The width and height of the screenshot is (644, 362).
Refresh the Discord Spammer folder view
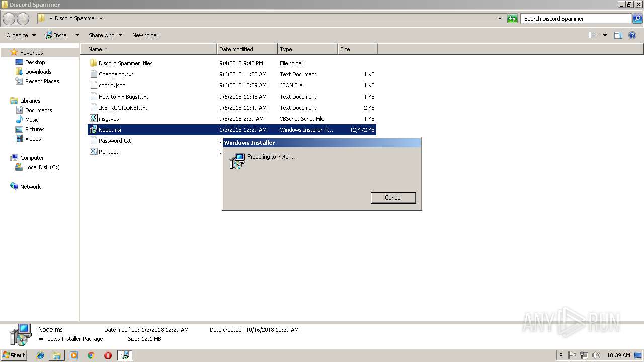point(512,19)
